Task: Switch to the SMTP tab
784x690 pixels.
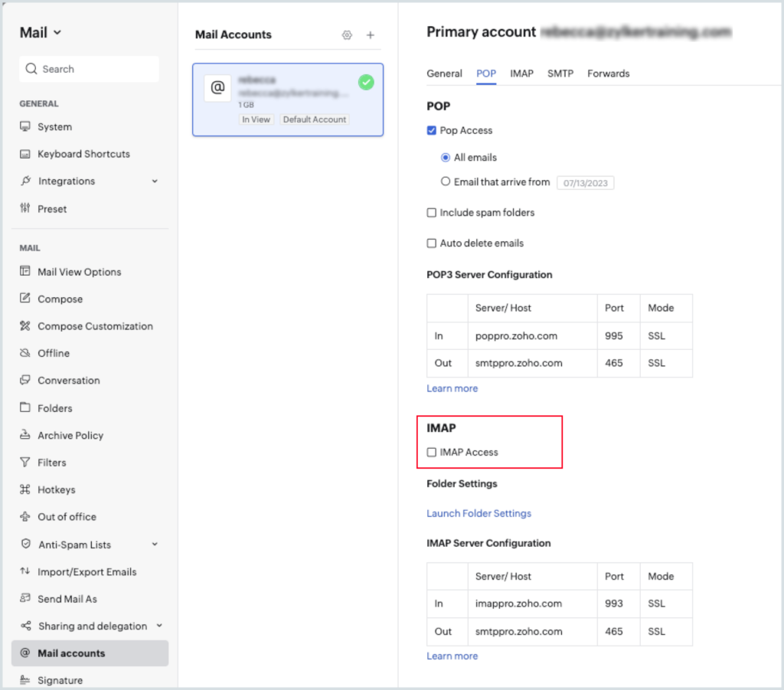Action: coord(560,74)
